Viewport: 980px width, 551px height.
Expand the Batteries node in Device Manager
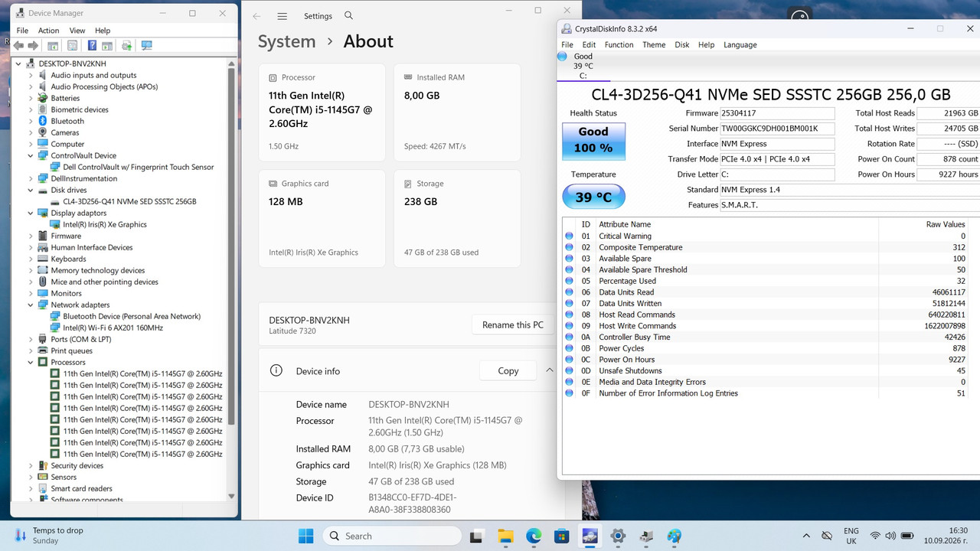31,98
